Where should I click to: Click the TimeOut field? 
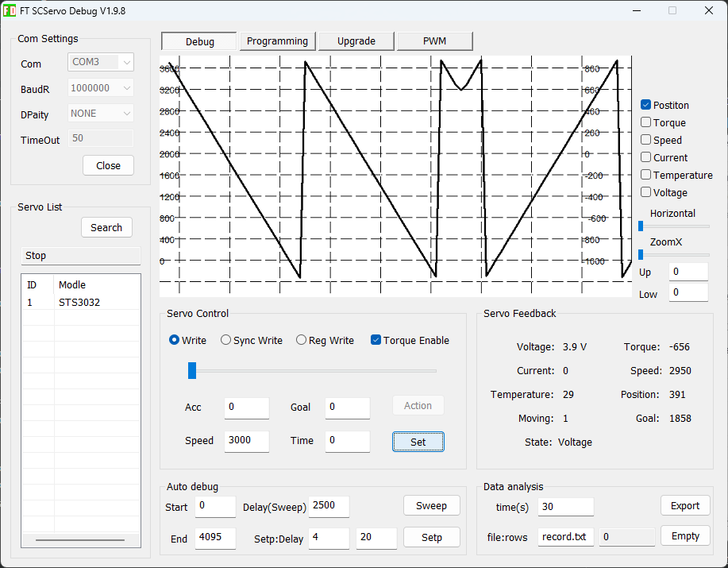tap(101, 138)
